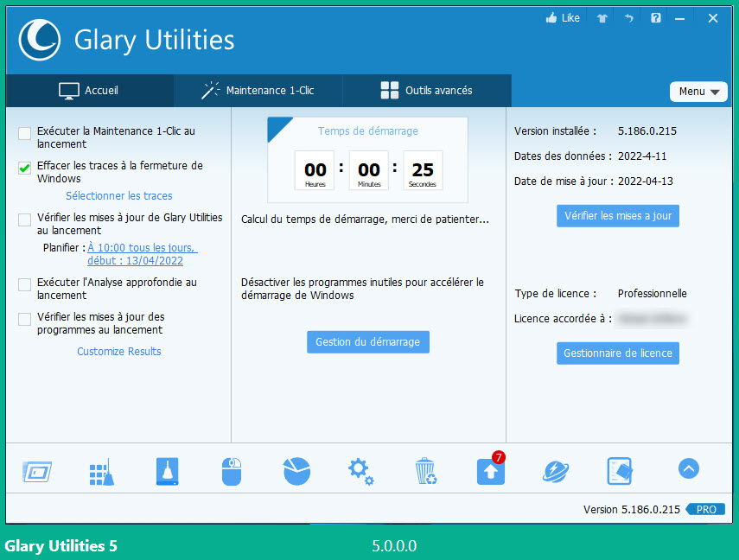Close the Glary Utilities window
739x560 pixels.
pos(713,18)
